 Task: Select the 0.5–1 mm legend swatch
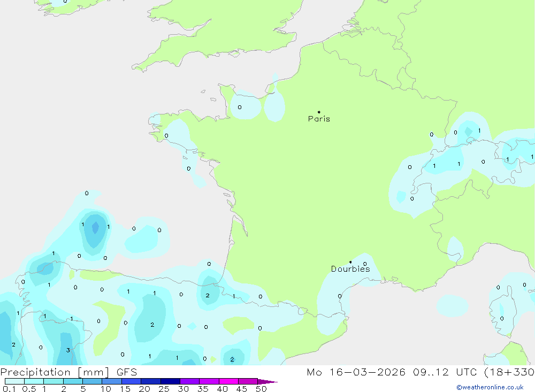tap(34, 381)
